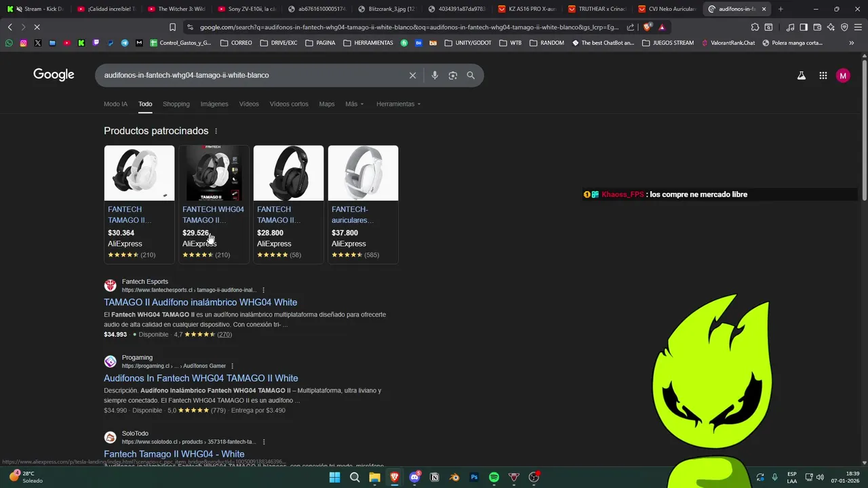Open the Google apps grid

(x=823, y=76)
